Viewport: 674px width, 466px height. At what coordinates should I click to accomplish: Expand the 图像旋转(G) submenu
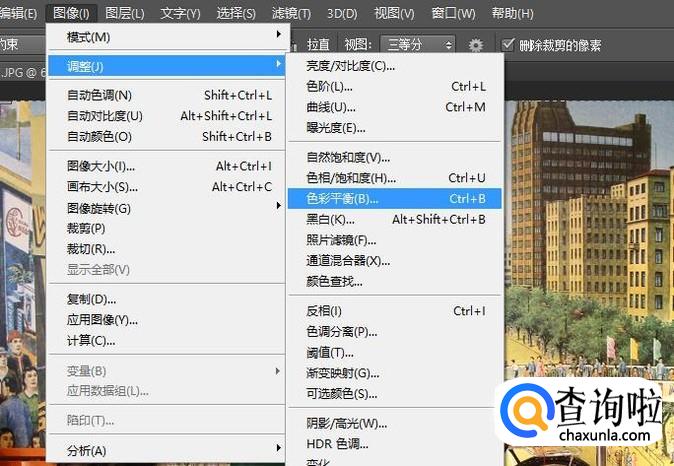click(x=166, y=208)
